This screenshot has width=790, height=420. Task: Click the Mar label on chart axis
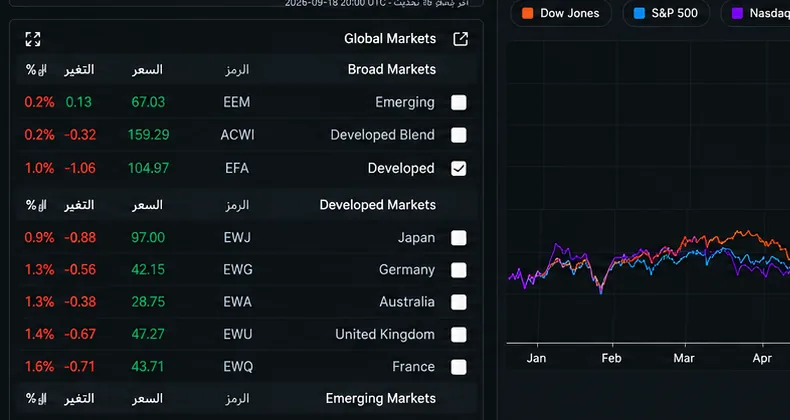(x=684, y=359)
